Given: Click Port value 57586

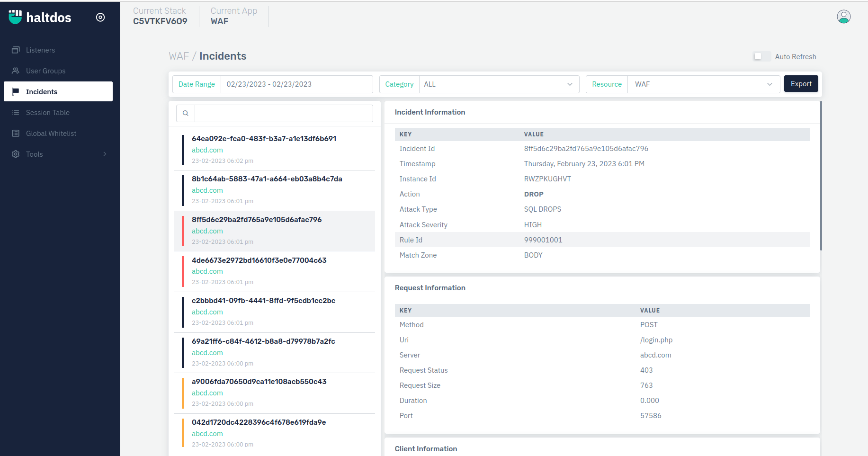Looking at the screenshot, I should 651,416.
